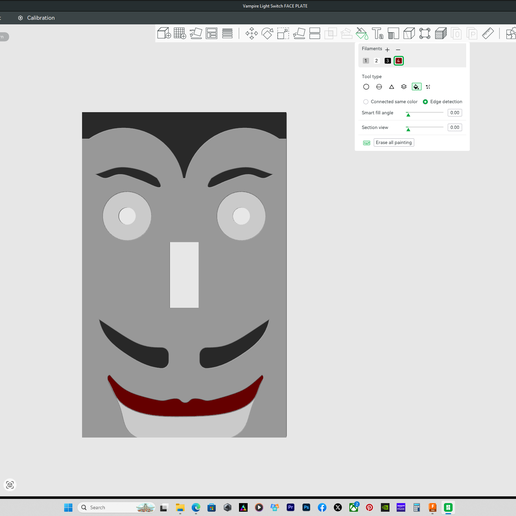This screenshot has width=516, height=516.
Task: Click the shaded cube toolbar icon
Action: pyautogui.click(x=441, y=33)
